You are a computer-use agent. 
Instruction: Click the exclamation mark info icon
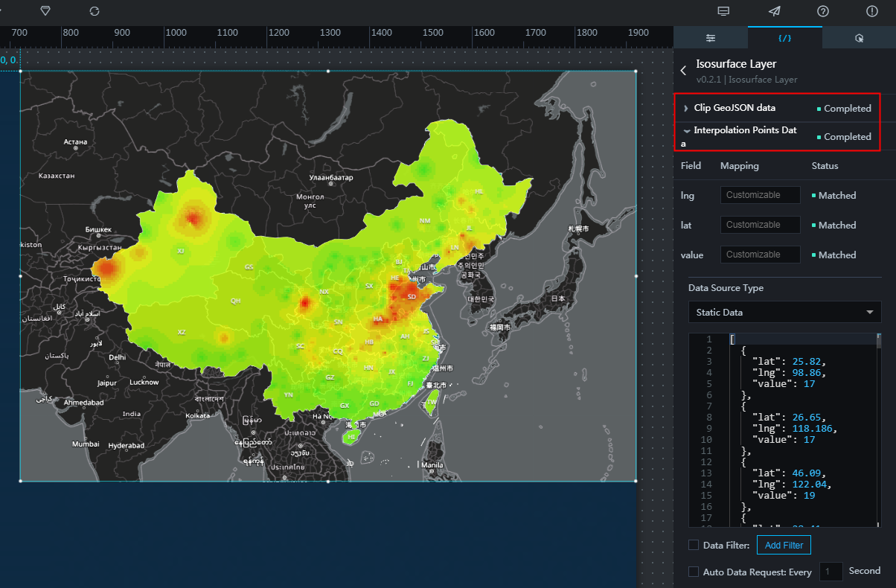[872, 11]
